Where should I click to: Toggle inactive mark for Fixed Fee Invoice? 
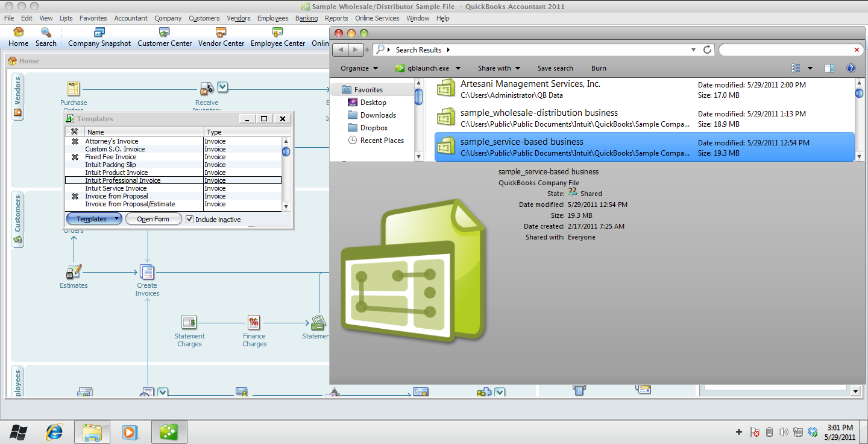tap(75, 157)
